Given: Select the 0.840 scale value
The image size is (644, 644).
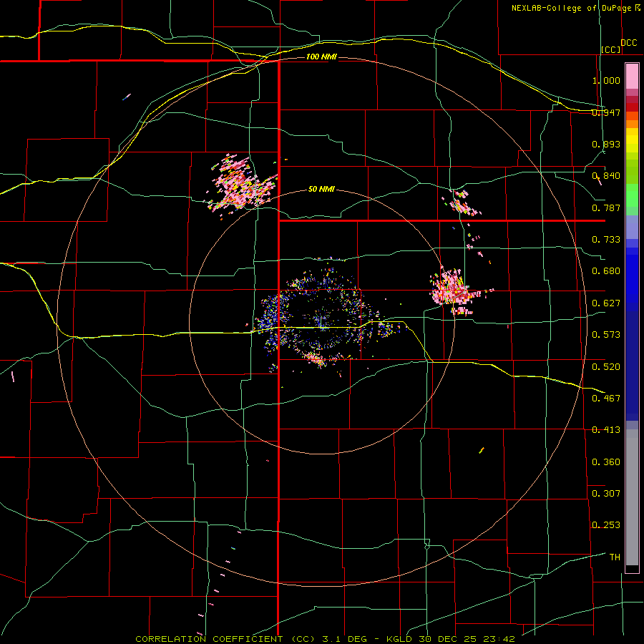Looking at the screenshot, I should pyautogui.click(x=606, y=176).
